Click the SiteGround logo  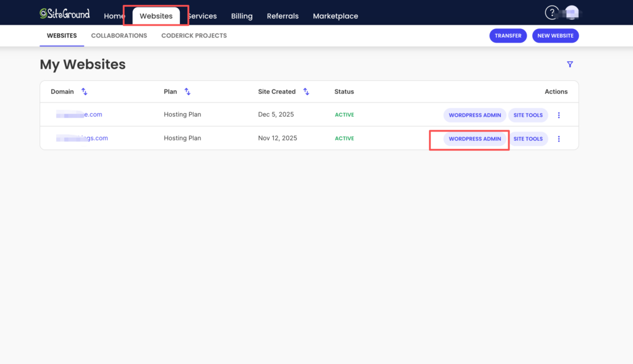pos(64,14)
